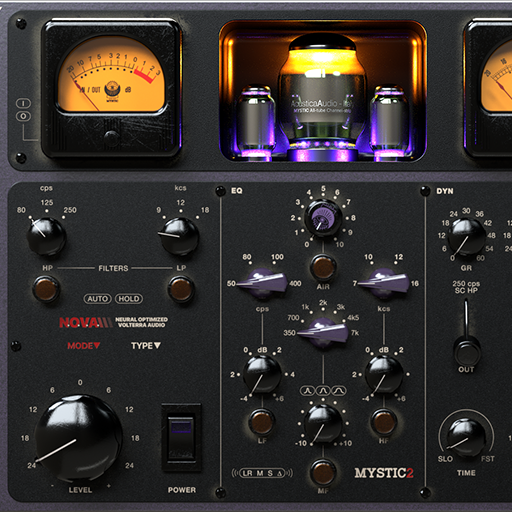Click the HOLD button
Image resolution: width=512 pixels, height=512 pixels.
click(x=129, y=299)
